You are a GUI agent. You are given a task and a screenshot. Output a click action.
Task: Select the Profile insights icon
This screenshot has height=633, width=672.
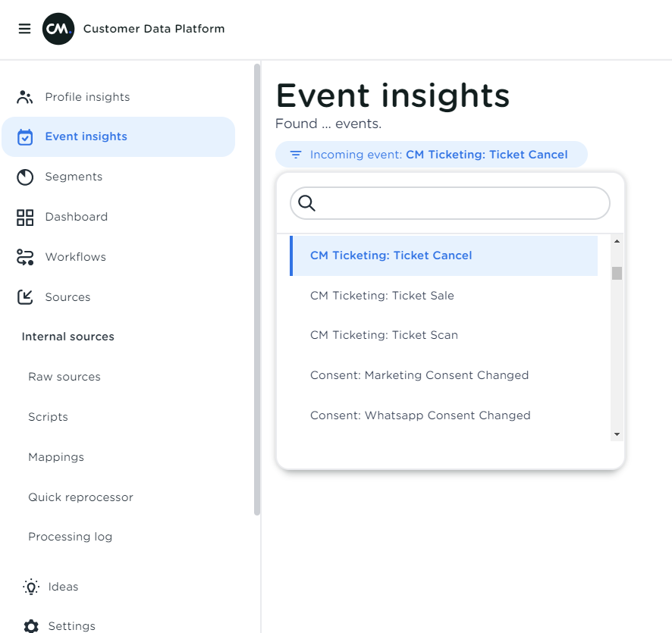coord(25,96)
